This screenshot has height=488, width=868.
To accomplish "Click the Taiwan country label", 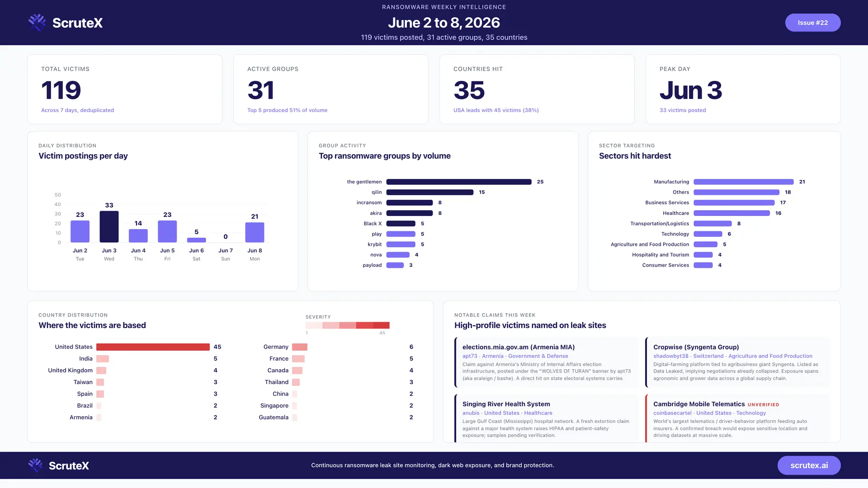I will click(x=83, y=382).
